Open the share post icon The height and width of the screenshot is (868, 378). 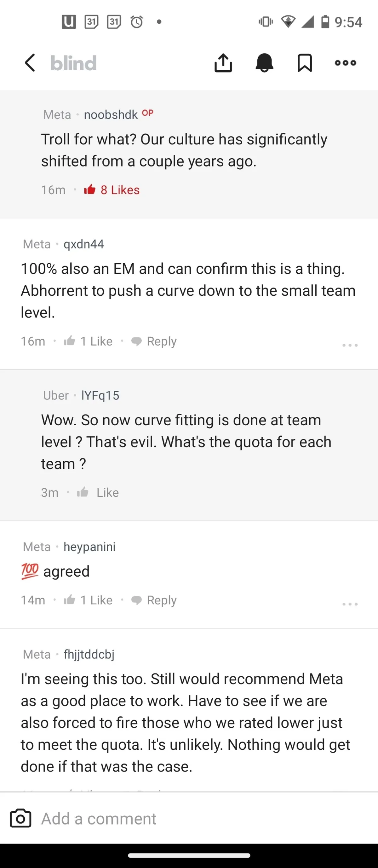[x=223, y=63]
